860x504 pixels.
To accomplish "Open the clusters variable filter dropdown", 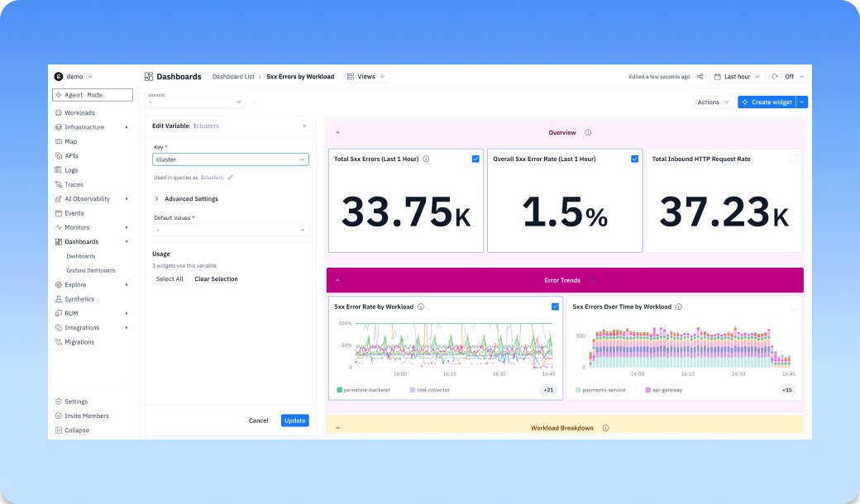I will click(x=194, y=102).
